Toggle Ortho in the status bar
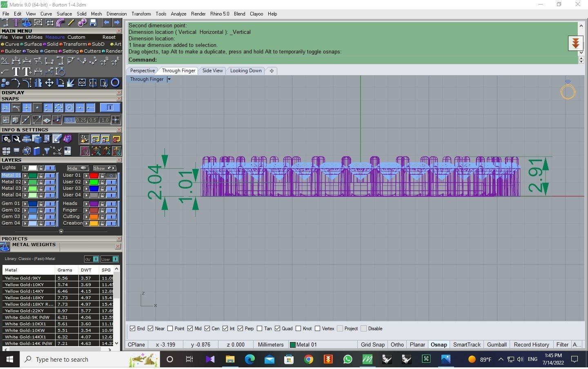Viewport: 588px width, 369px height. click(x=397, y=345)
